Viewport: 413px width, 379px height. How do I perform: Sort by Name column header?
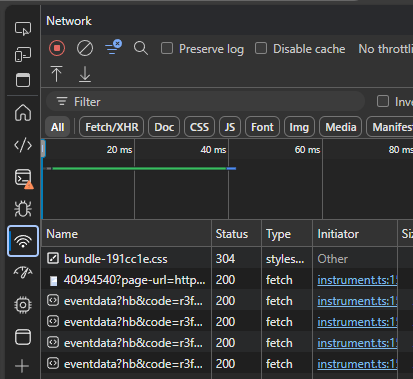coord(127,234)
